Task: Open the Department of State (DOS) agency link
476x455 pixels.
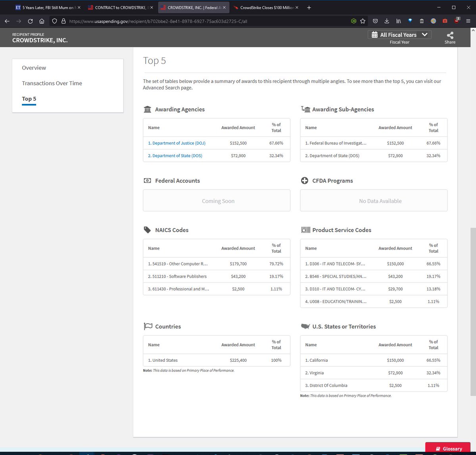Action: click(175, 156)
